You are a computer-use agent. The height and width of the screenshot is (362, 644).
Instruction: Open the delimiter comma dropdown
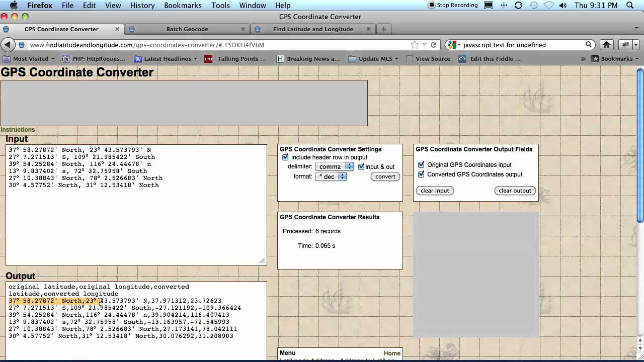coord(335,166)
